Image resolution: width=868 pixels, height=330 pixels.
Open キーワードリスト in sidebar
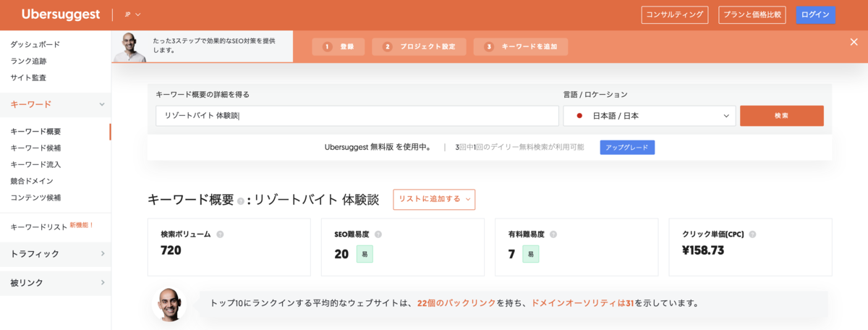(x=38, y=227)
